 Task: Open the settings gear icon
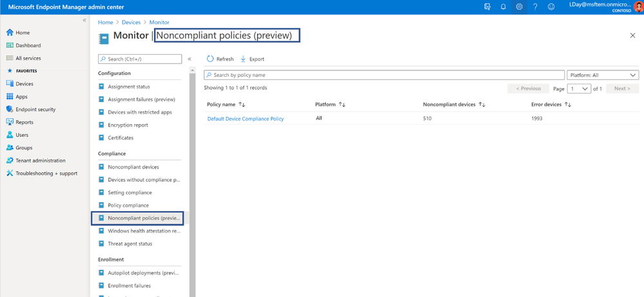(519, 7)
